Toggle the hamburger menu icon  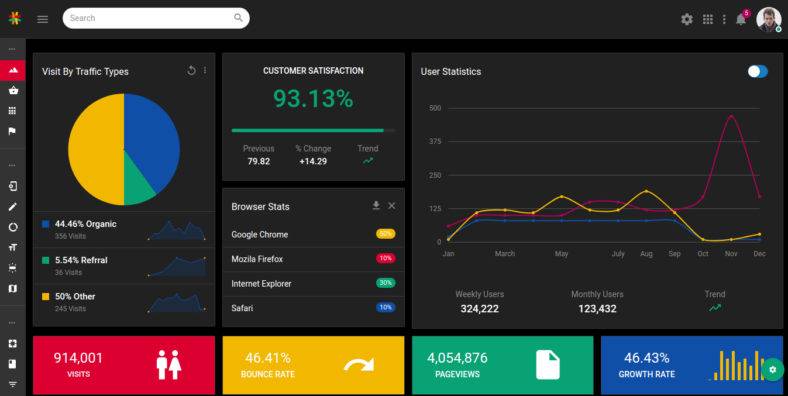pyautogui.click(x=43, y=19)
